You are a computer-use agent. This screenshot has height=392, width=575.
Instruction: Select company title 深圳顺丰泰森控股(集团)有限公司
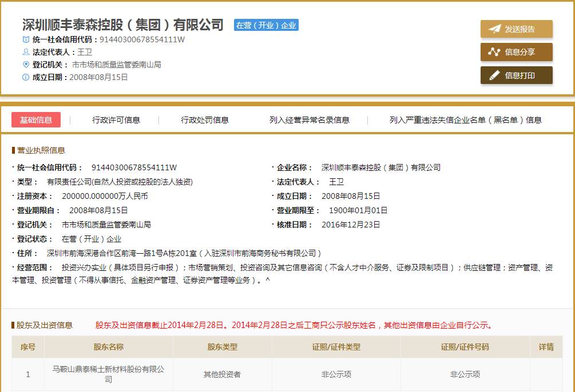[x=123, y=25]
